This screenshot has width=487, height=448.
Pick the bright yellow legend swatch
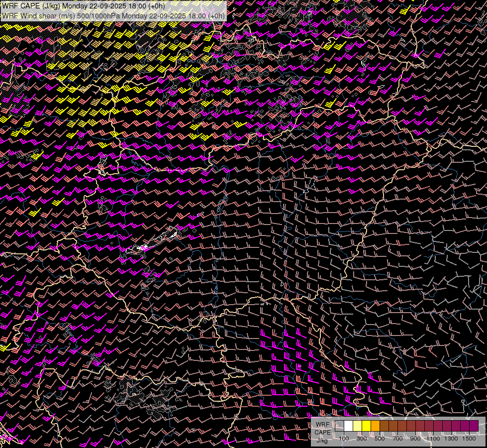(x=367, y=426)
